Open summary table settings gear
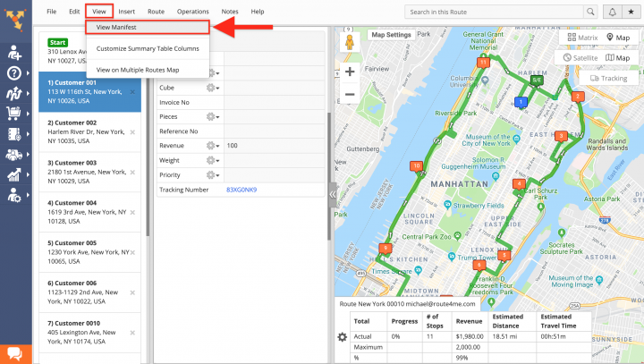This screenshot has width=644, height=364. coord(342,337)
